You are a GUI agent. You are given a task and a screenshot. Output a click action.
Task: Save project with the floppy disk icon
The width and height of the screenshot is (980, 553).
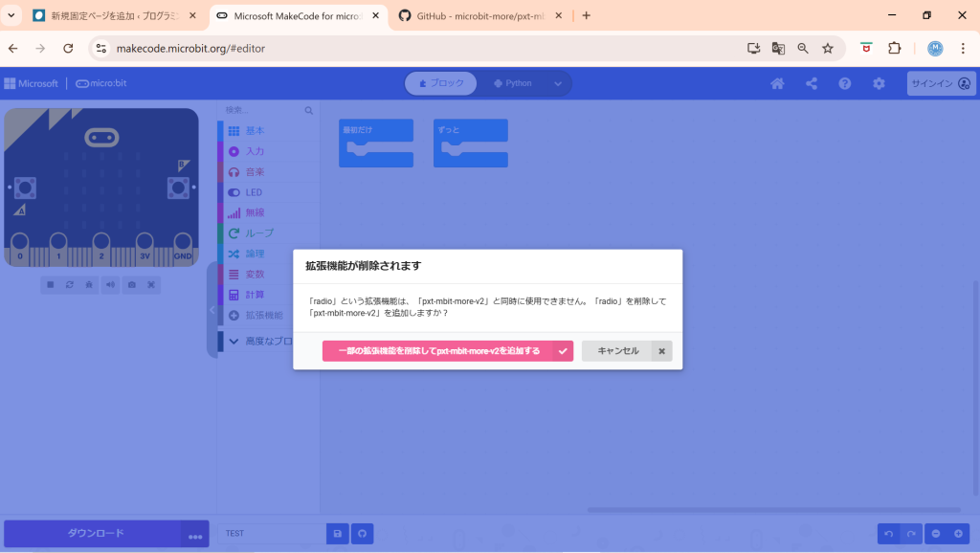point(337,534)
